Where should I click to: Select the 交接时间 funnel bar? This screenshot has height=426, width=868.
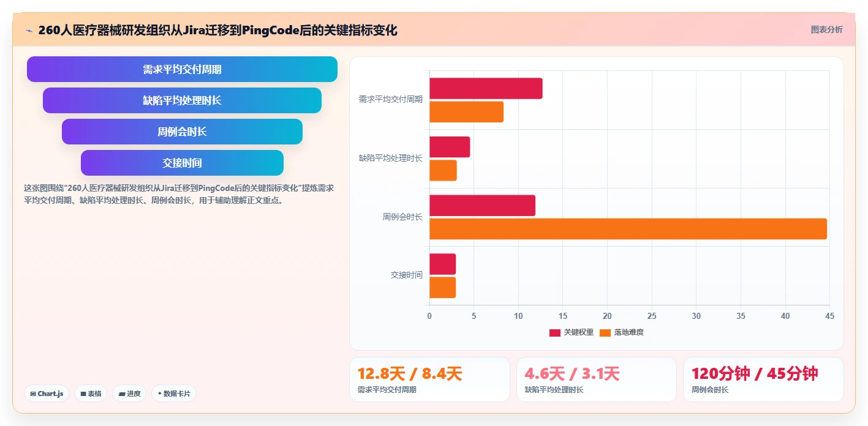click(x=182, y=163)
